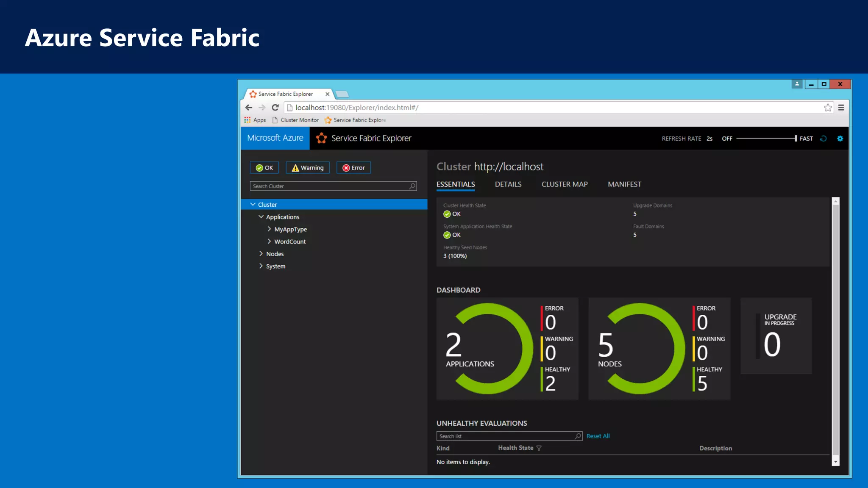The height and width of the screenshot is (488, 868).
Task: Bookmark page with star icon
Action: [828, 108]
